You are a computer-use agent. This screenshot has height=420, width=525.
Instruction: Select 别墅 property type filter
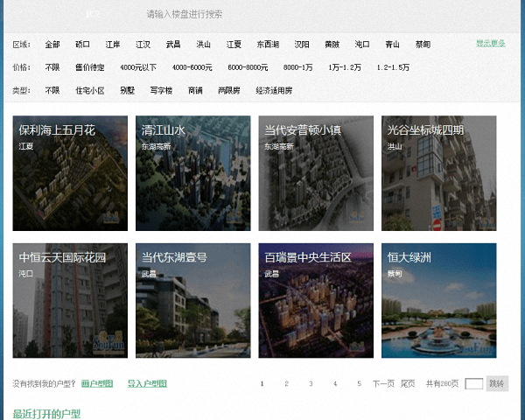pos(127,90)
